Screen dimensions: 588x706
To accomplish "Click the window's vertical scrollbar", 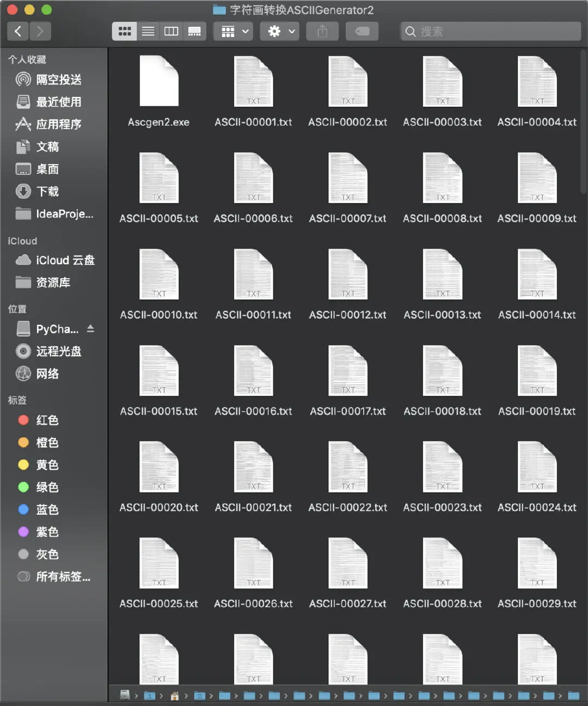I will (x=584, y=121).
